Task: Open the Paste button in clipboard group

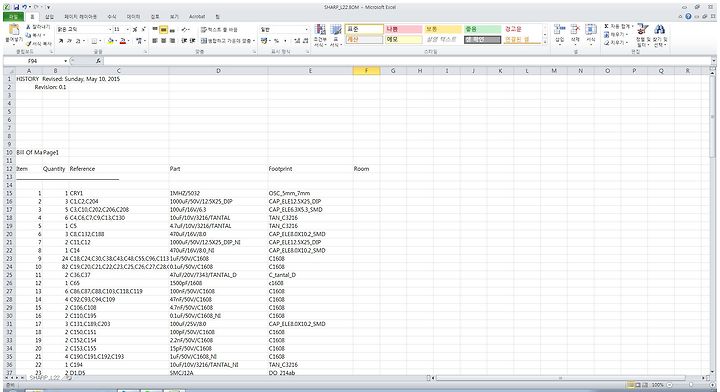Action: pyautogui.click(x=14, y=34)
